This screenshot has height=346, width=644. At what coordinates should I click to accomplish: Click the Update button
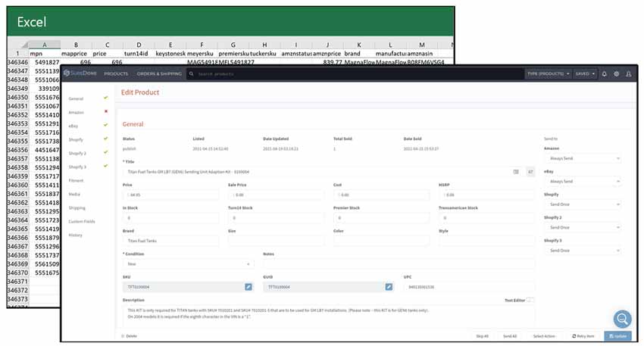tap(617, 336)
